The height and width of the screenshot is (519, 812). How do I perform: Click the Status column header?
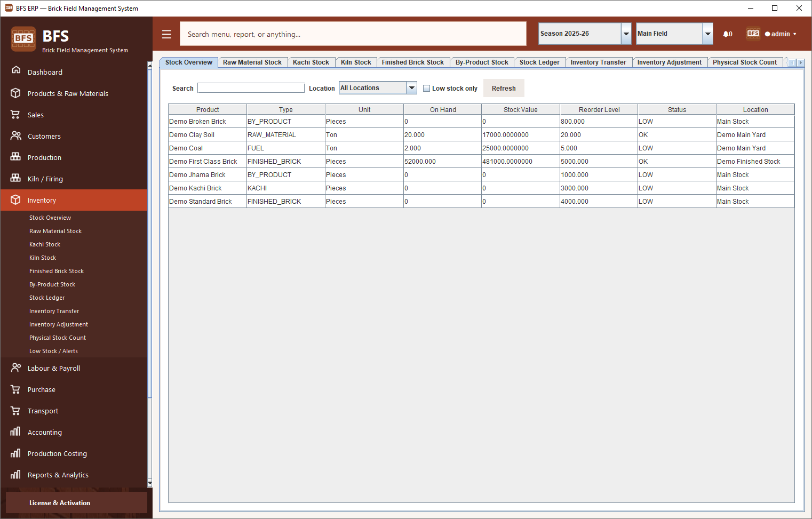[677, 110]
